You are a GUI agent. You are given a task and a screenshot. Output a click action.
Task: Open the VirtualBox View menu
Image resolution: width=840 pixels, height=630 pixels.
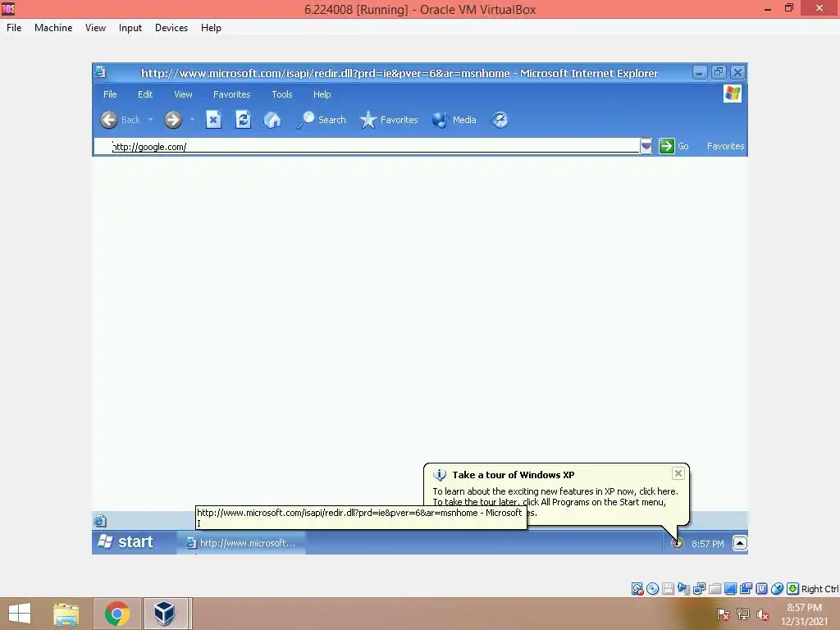pyautogui.click(x=95, y=28)
